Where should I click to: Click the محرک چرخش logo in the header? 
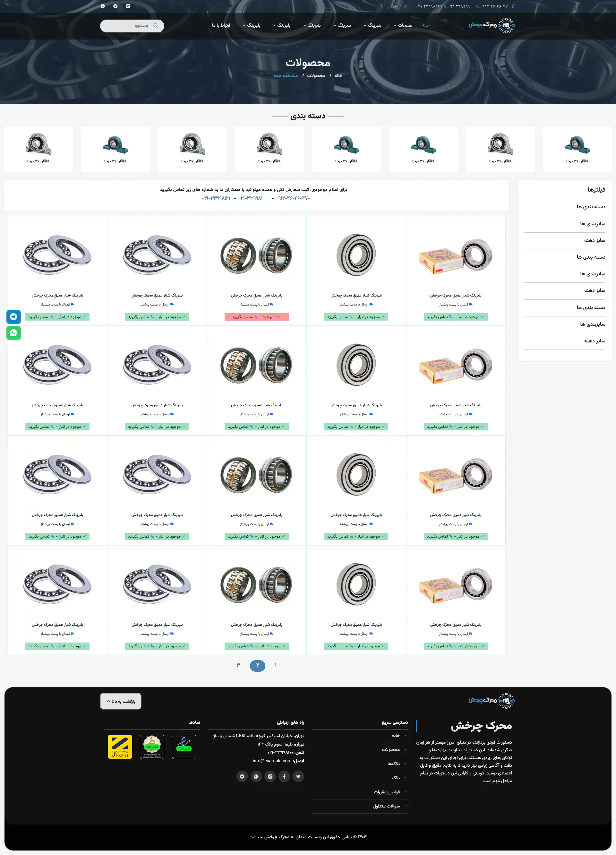click(492, 25)
